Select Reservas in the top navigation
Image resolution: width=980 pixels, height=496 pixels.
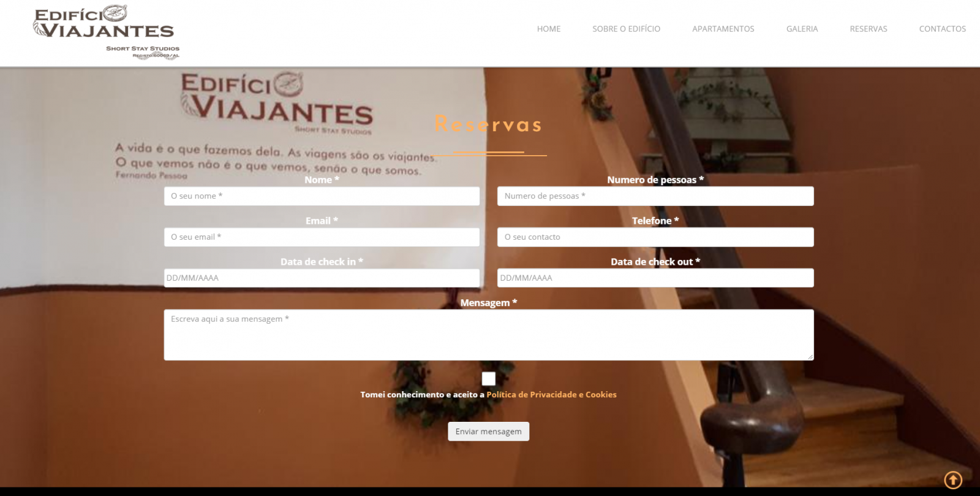868,29
